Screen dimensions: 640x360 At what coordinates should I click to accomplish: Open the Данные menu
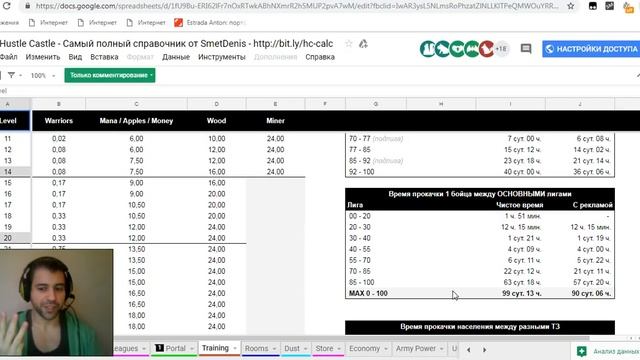[x=176, y=57]
